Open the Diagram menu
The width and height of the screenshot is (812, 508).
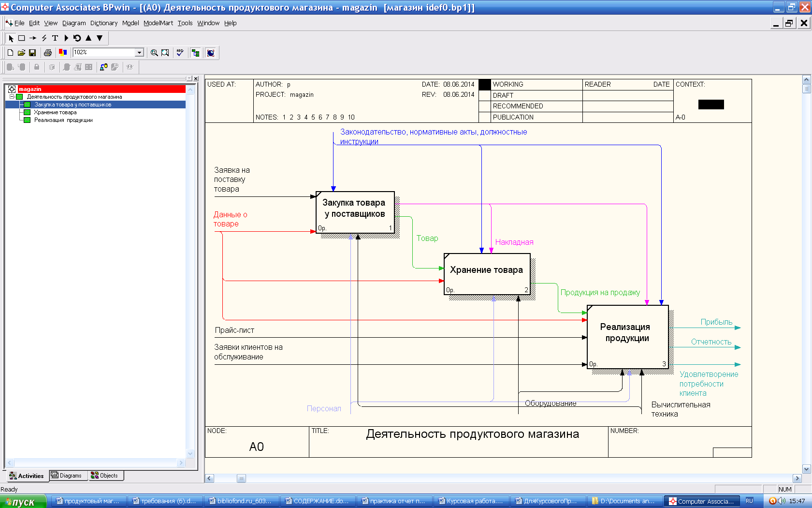coord(74,23)
